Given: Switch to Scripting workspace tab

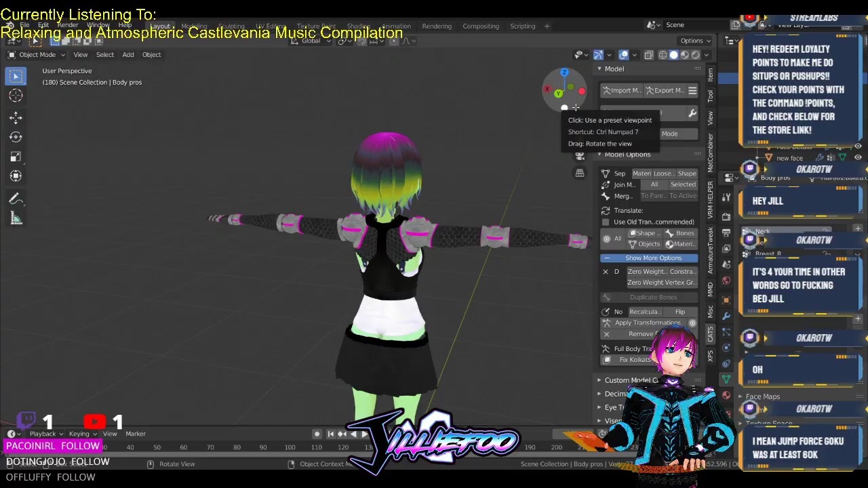Looking at the screenshot, I should (x=522, y=26).
